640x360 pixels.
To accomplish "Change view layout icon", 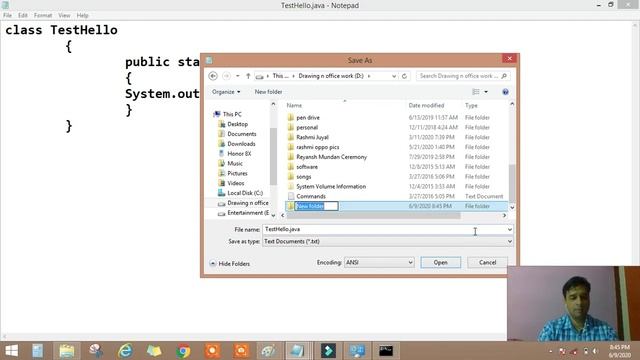I will click(476, 92).
